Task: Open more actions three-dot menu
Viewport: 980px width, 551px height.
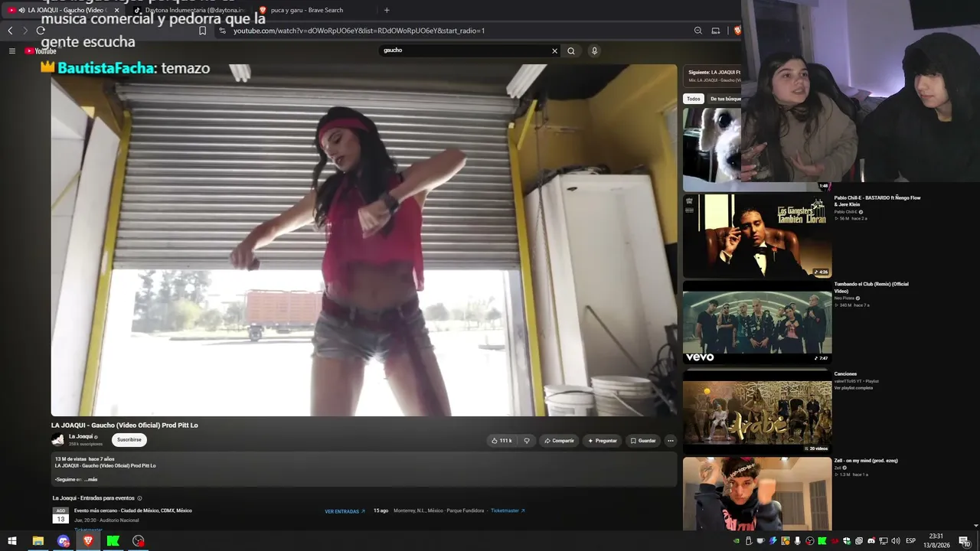Action: [670, 441]
